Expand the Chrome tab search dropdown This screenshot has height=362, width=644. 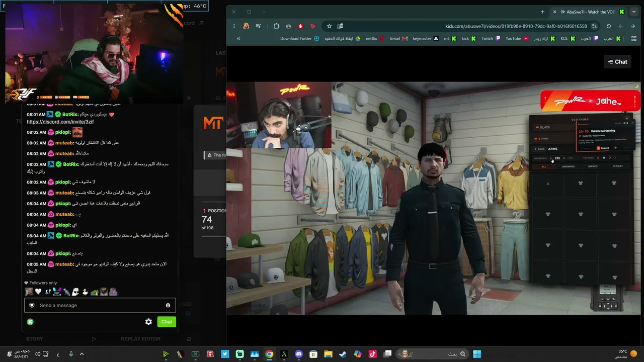(x=633, y=12)
